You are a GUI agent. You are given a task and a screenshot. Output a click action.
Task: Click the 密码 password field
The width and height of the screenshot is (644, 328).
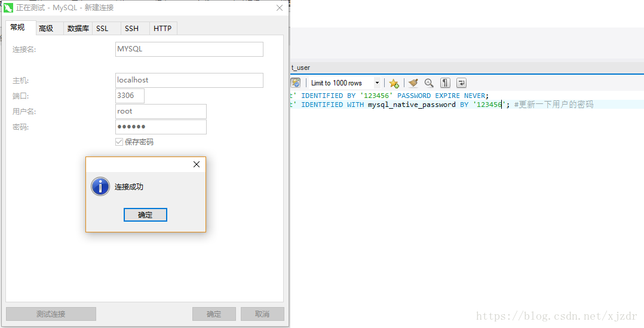[161, 127]
